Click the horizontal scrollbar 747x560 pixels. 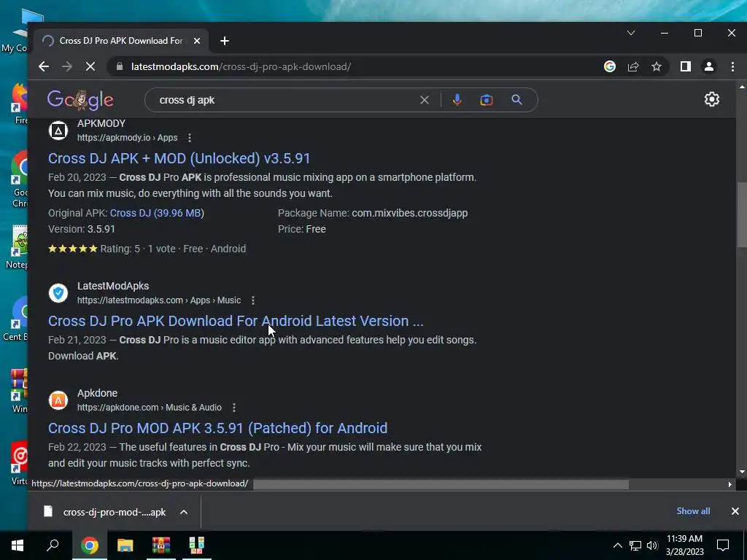[x=441, y=484]
